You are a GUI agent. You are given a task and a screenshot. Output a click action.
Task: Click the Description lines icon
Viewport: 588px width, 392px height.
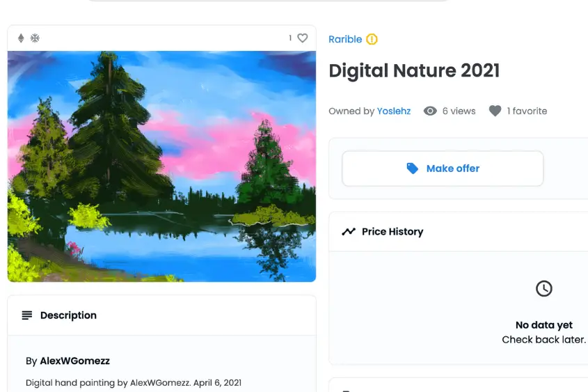(27, 315)
